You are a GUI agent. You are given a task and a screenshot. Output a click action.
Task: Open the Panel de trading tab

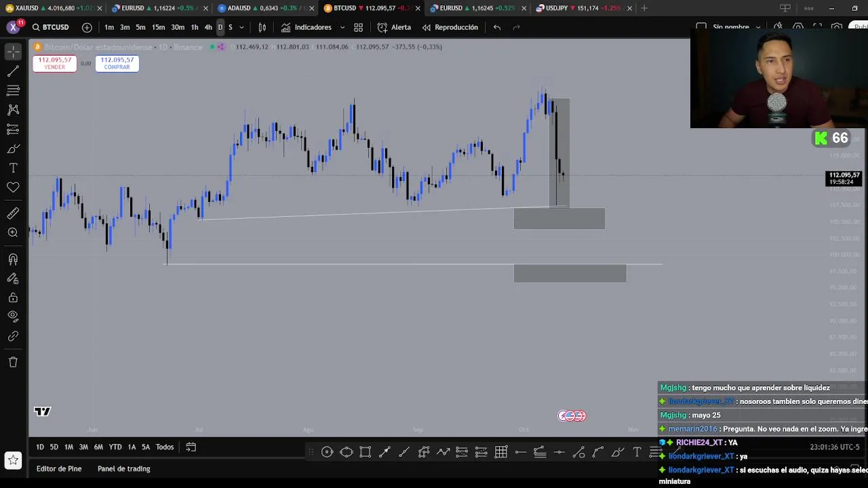point(124,468)
